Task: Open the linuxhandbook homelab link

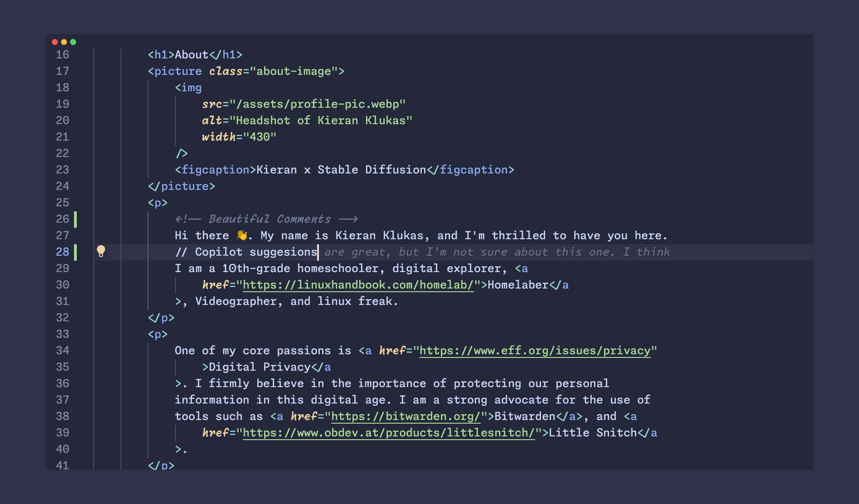Action: click(x=358, y=284)
